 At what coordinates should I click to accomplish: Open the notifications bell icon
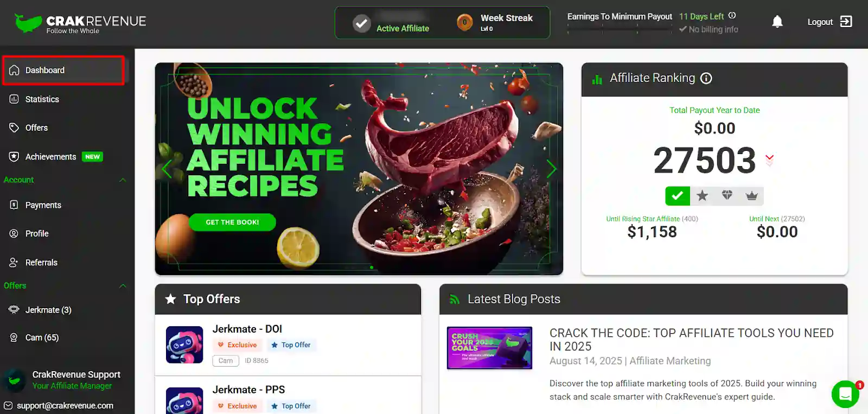(x=777, y=22)
